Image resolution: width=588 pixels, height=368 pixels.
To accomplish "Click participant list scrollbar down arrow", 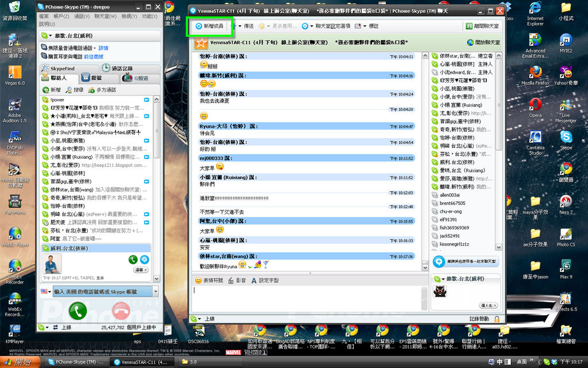I will tap(499, 247).
